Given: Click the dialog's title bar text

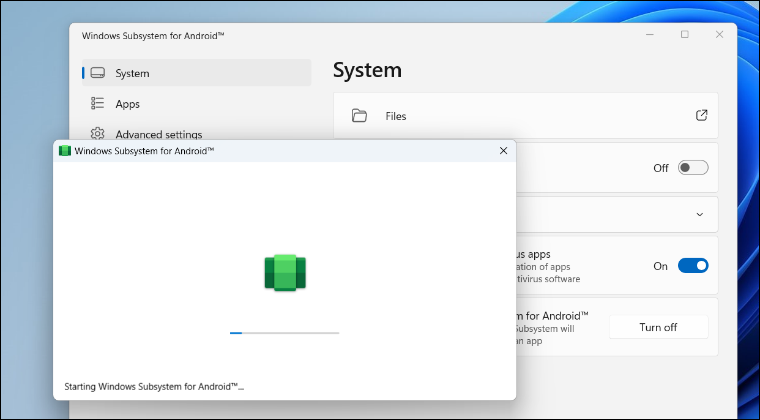Looking at the screenshot, I should 144,151.
